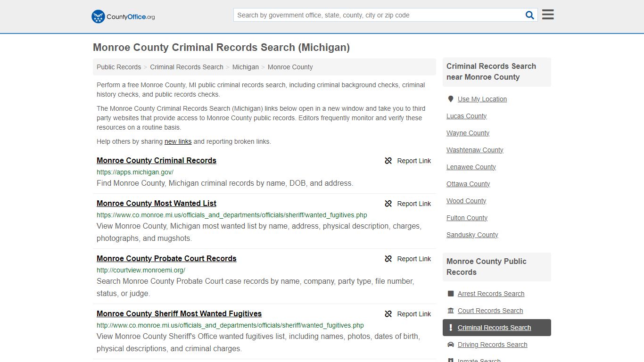Click the page title Monroe County Criminal Records Search
The height and width of the screenshot is (362, 644).
pyautogui.click(x=221, y=47)
